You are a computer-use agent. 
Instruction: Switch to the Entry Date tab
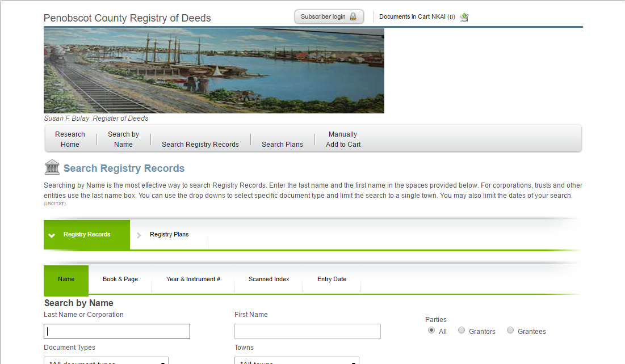click(332, 279)
